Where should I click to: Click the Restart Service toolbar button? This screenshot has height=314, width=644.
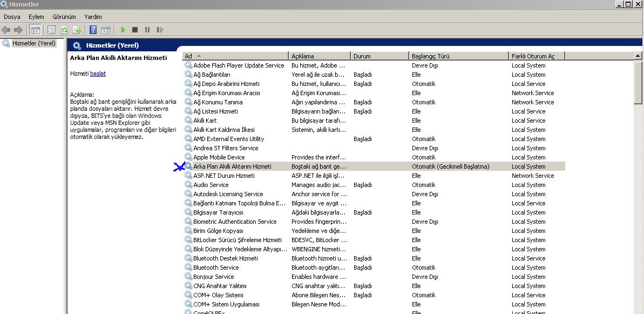coord(160,30)
